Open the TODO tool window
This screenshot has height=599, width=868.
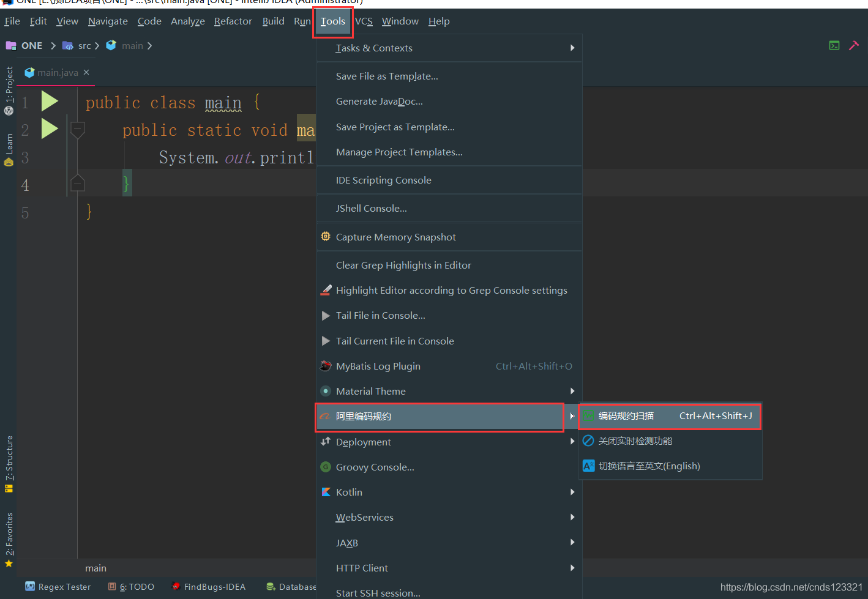(131, 587)
